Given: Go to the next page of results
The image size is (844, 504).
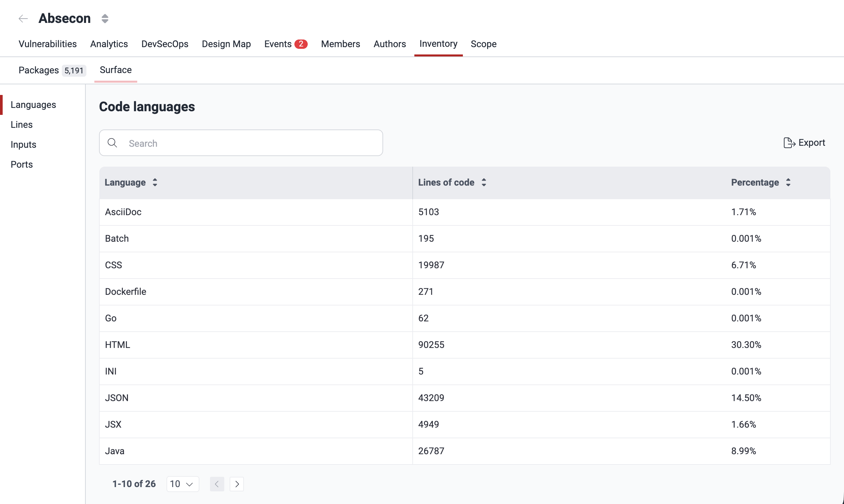Looking at the screenshot, I should click(237, 484).
